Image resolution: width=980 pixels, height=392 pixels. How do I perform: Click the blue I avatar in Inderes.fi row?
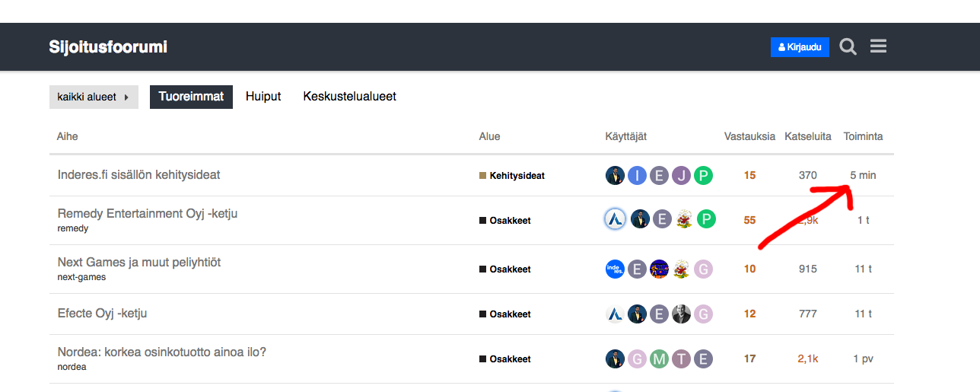(x=638, y=176)
